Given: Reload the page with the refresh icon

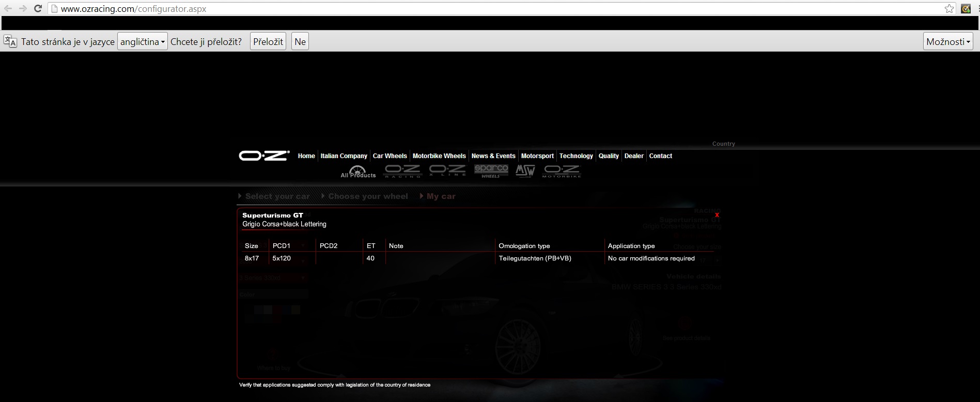Looking at the screenshot, I should click(38, 9).
